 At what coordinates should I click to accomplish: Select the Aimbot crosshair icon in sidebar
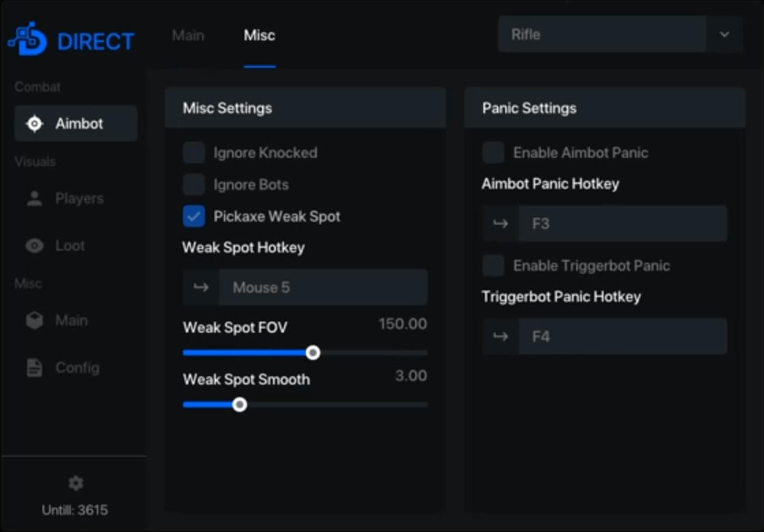(34, 124)
